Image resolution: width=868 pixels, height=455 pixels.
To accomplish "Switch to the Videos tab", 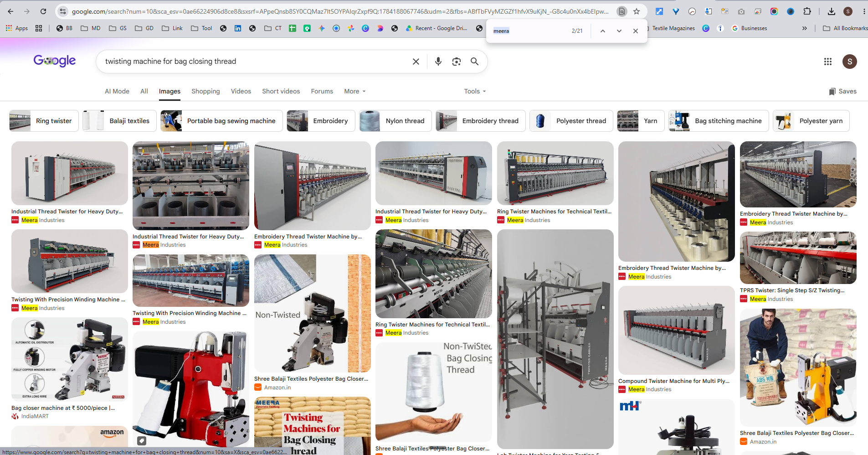I will pos(241,91).
